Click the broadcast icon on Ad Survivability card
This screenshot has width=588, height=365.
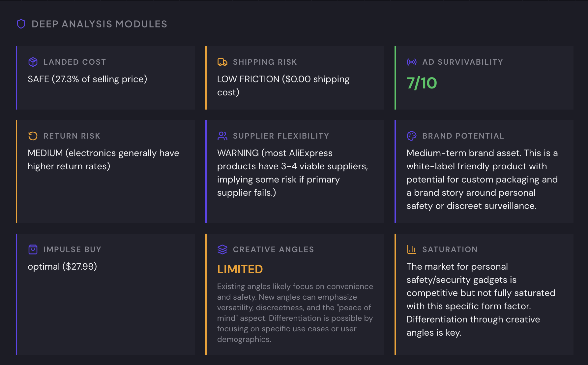pyautogui.click(x=411, y=62)
